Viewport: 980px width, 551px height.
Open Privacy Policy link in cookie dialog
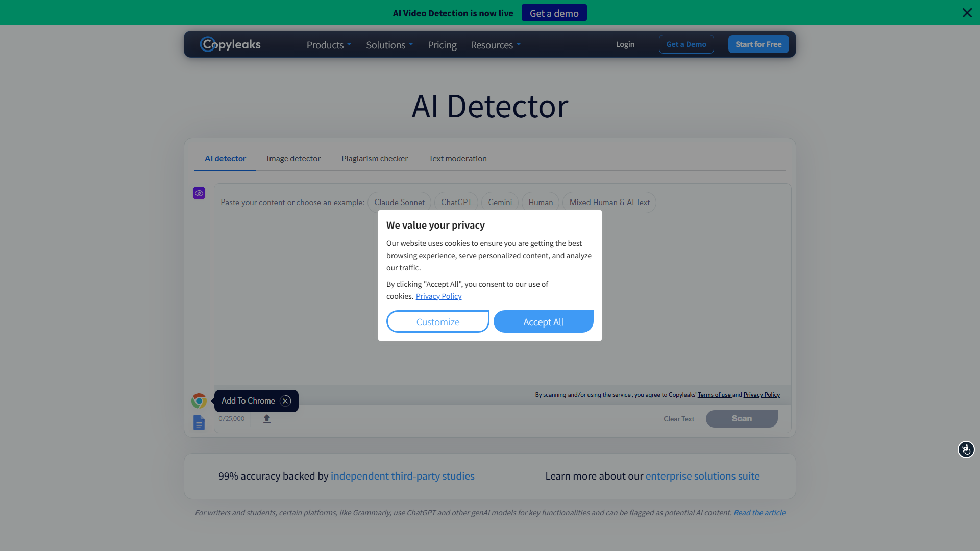[x=438, y=296]
